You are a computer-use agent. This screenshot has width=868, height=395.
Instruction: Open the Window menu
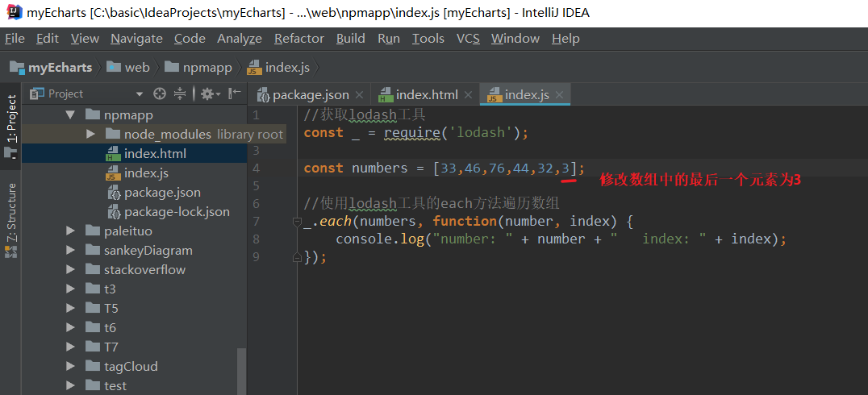pos(515,39)
